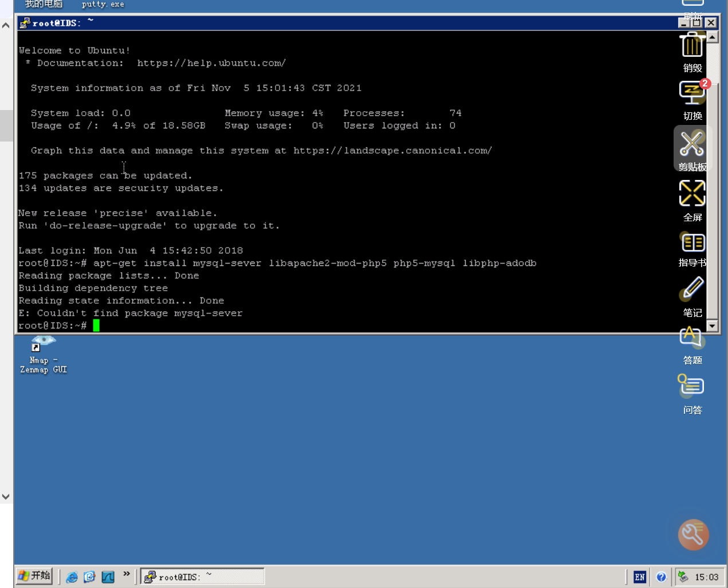Click the 15:03 clock in the tray

(x=706, y=577)
